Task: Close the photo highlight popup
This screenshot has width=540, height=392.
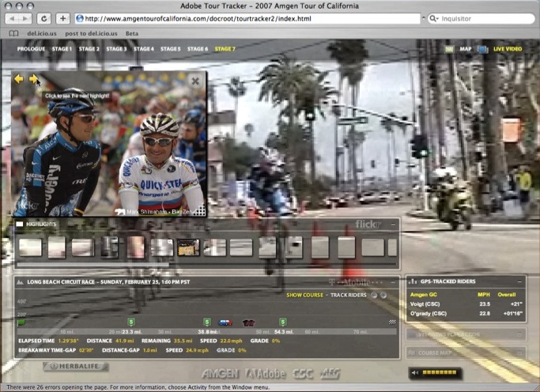Action: (195, 81)
